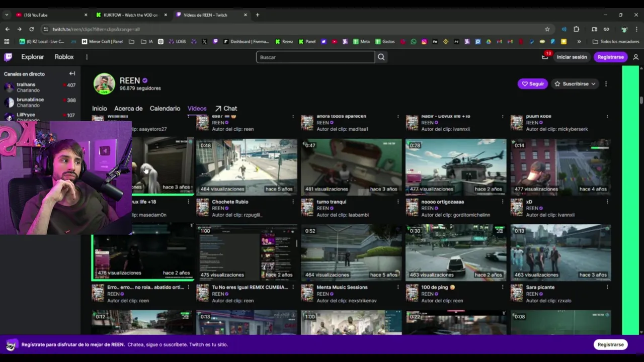Click Iniciar sesión
The height and width of the screenshot is (362, 644).
point(572,57)
